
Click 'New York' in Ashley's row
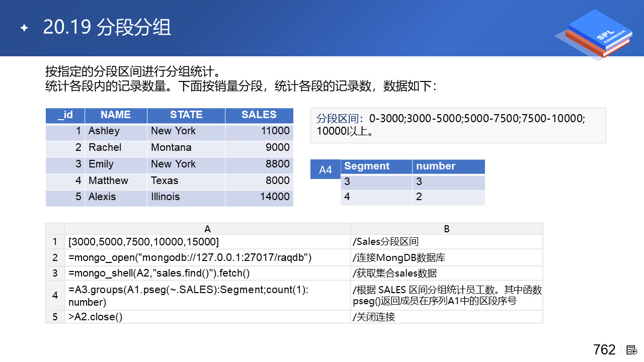click(x=186, y=132)
